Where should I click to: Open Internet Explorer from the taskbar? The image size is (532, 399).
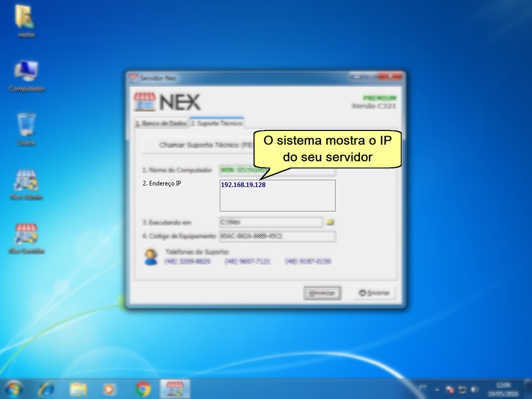(47, 389)
